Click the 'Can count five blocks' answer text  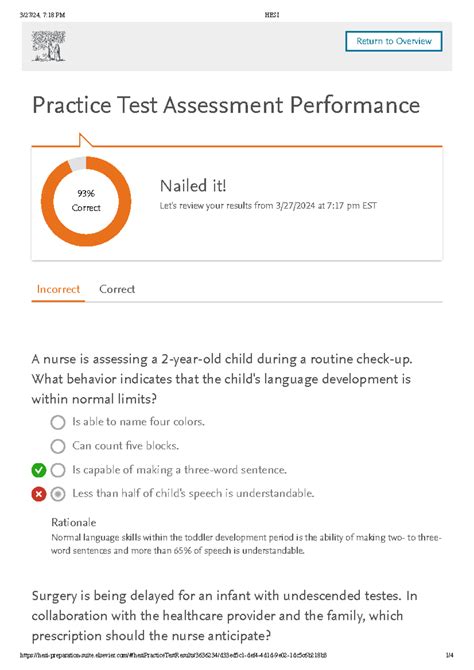(126, 446)
